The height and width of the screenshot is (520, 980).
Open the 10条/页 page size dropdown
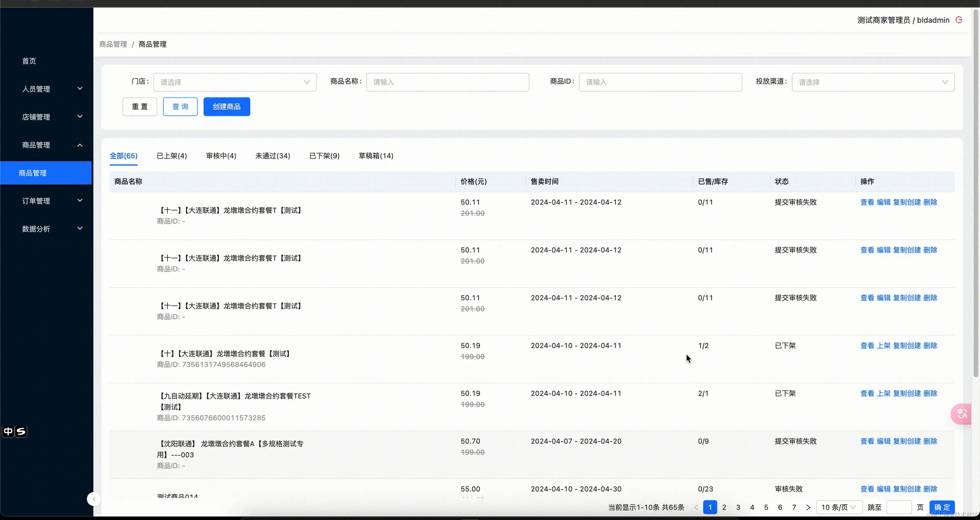pyautogui.click(x=839, y=507)
